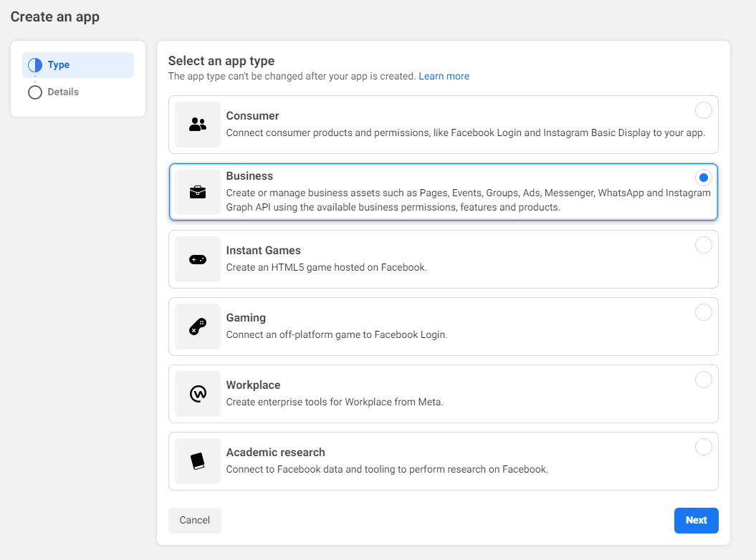This screenshot has height=560, width=756.
Task: Click 'Create an HTML5 game hosted on Facebook.'
Action: tap(327, 268)
